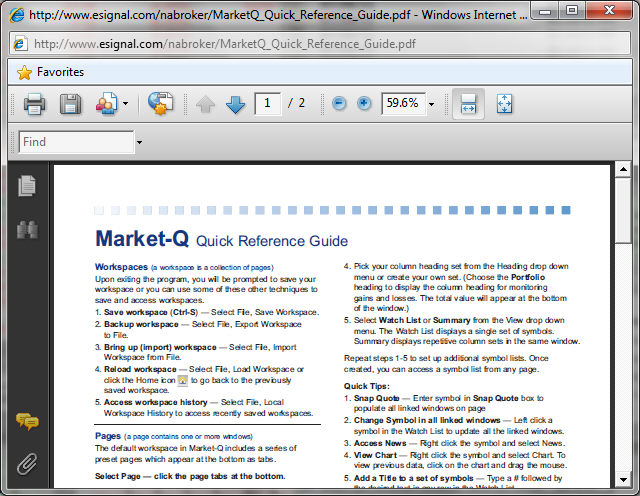Click the Pages section heading

click(x=108, y=436)
